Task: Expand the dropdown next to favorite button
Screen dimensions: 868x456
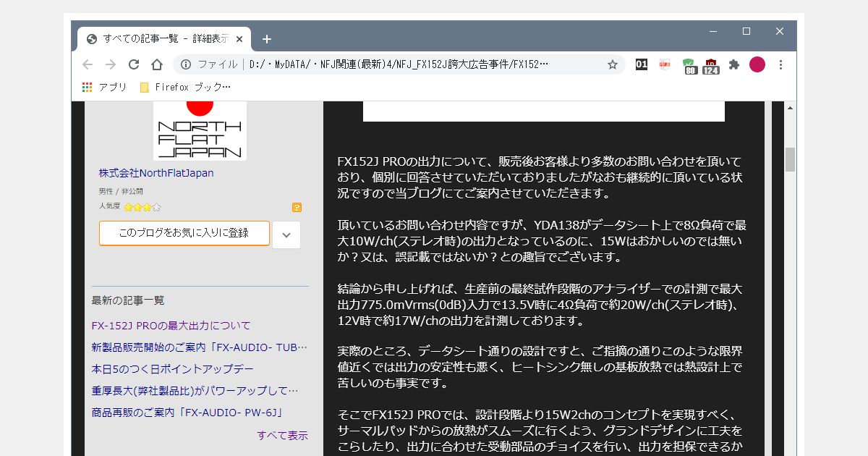Action: point(286,235)
